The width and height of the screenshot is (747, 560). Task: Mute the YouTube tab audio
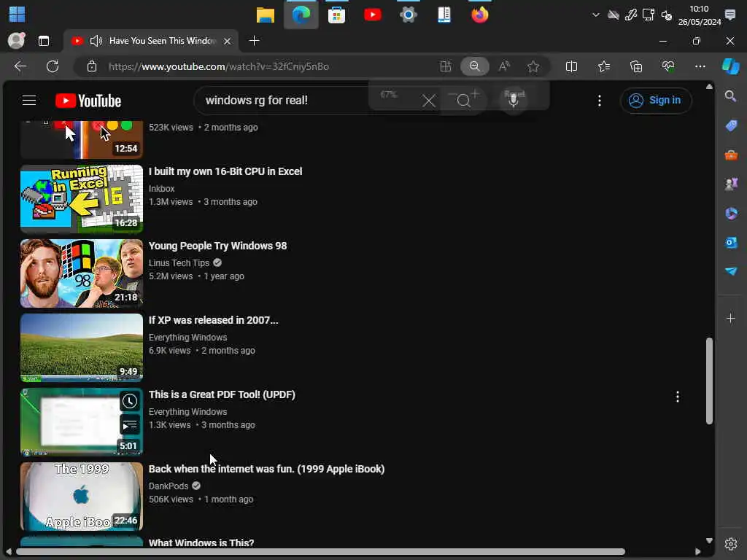point(96,41)
